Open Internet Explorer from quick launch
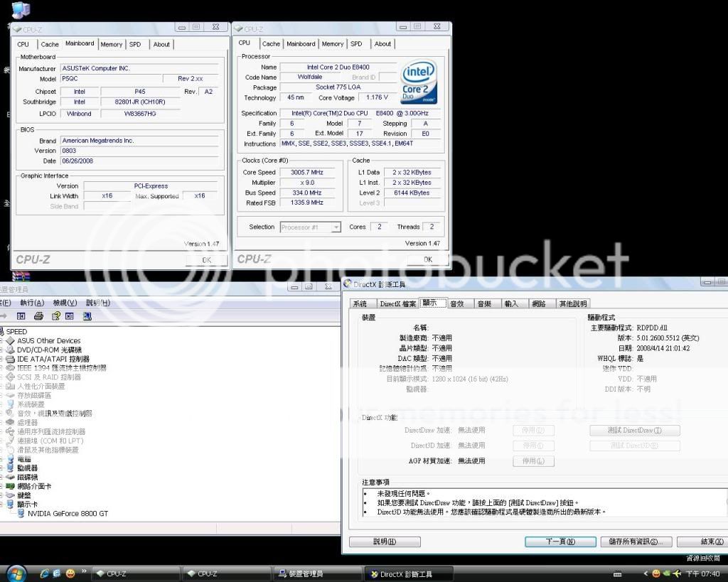 45,573
